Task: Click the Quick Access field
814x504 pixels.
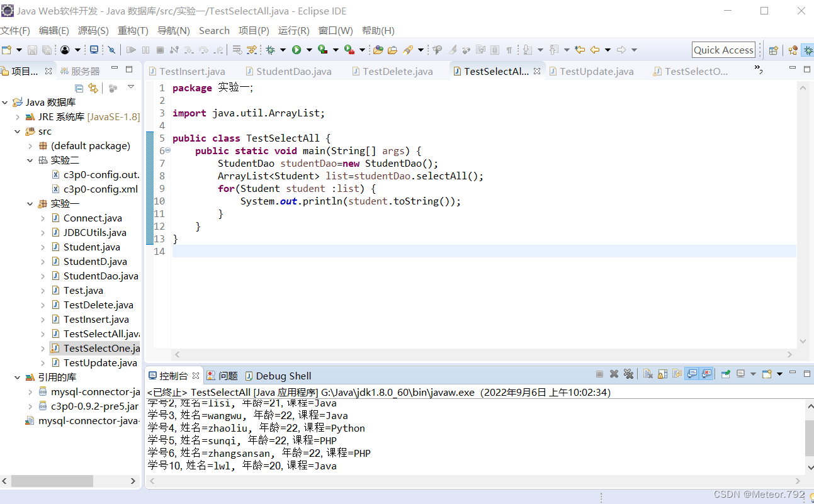Action: click(x=723, y=49)
